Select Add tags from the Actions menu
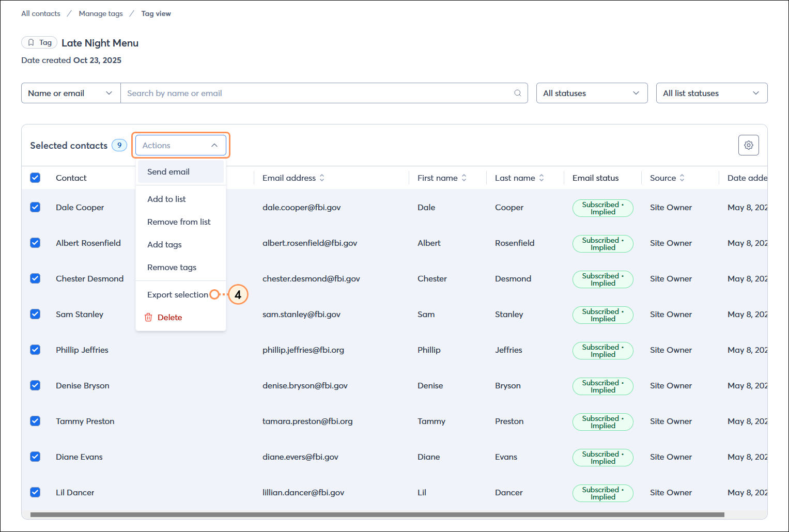 164,244
